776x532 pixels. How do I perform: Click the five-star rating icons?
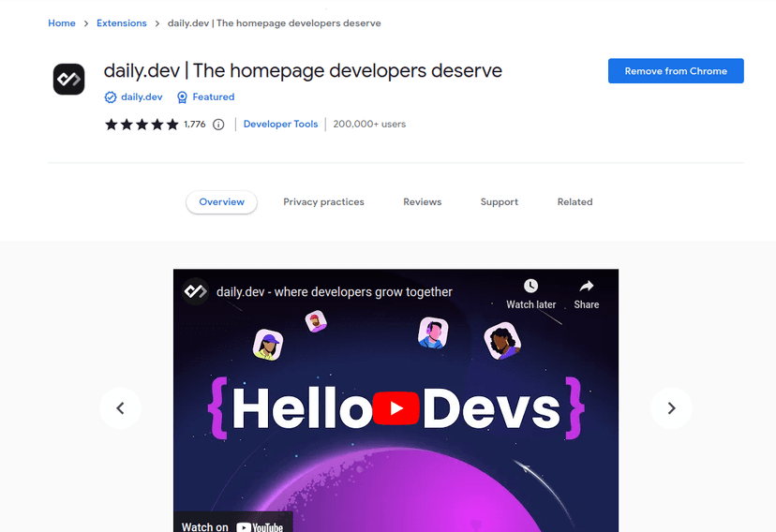[x=142, y=124]
